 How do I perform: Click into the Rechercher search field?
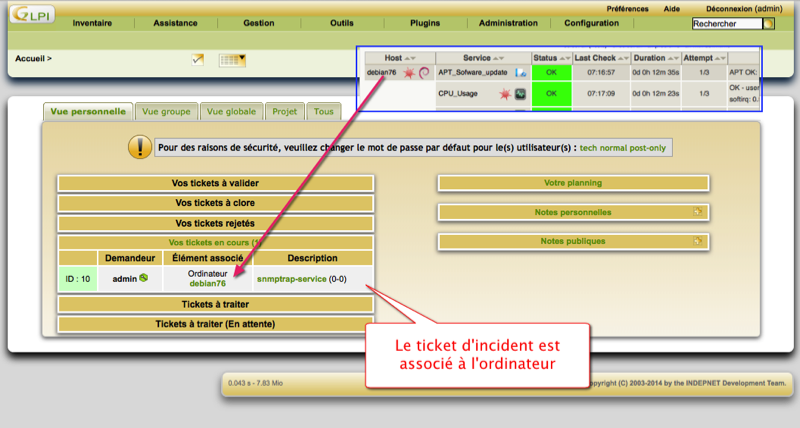[x=726, y=23]
